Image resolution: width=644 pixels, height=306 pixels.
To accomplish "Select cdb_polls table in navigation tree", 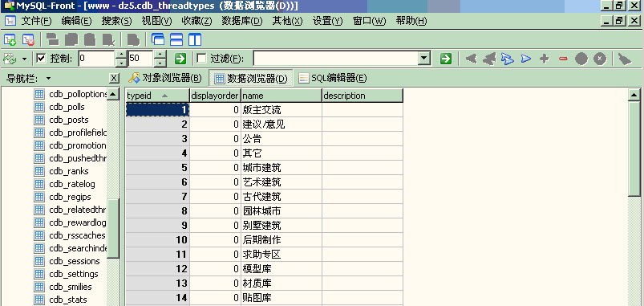I will (67, 107).
